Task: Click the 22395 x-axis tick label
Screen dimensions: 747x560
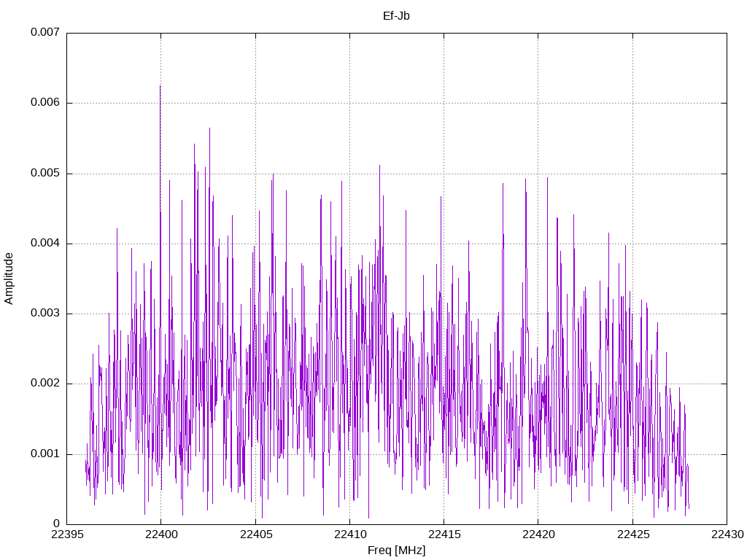Action: coord(66,534)
